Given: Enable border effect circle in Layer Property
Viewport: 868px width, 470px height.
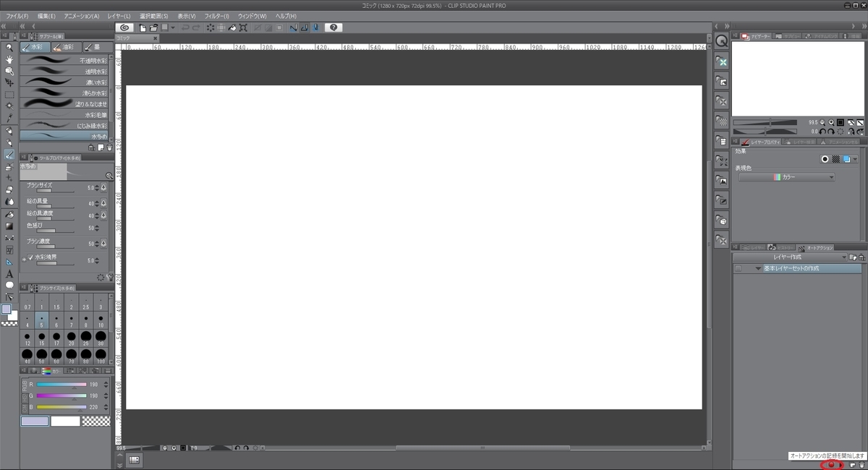Looking at the screenshot, I should 825,159.
